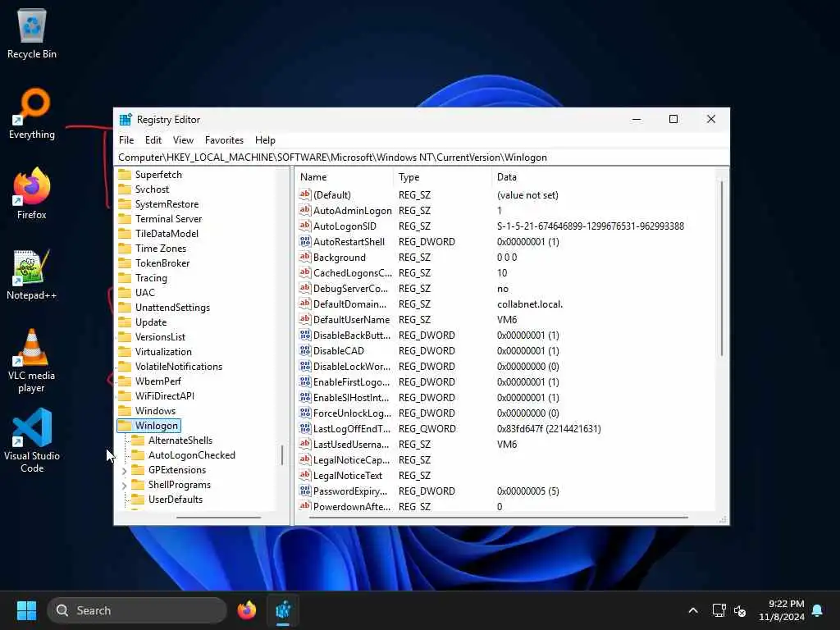Image resolution: width=840 pixels, height=630 pixels.
Task: Open the Edit menu
Action: click(x=153, y=140)
